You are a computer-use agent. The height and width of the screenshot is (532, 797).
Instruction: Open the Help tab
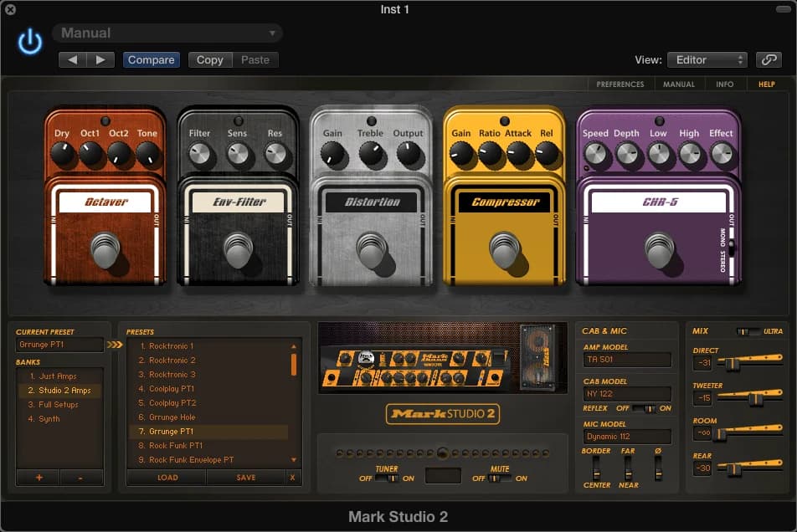(x=766, y=84)
